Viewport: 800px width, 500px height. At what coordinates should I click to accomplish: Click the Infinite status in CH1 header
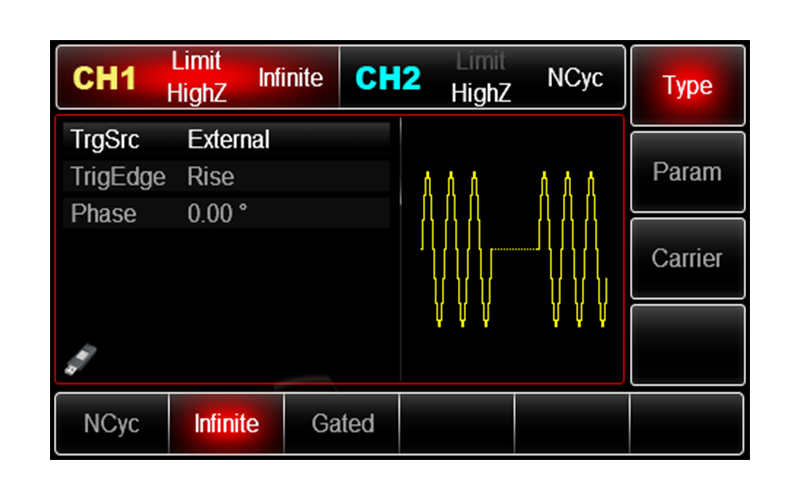click(290, 78)
